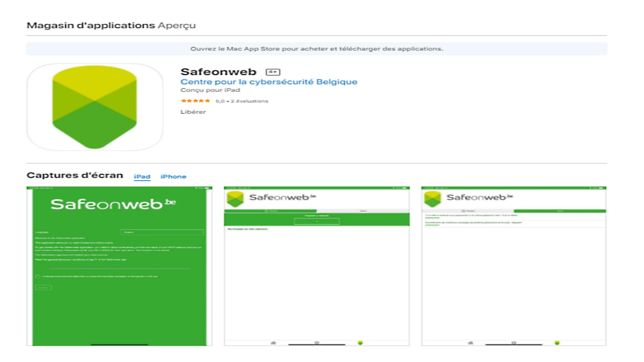The image size is (644, 362).
Task: Click the network input field in the second screenshot
Action: tap(317, 221)
